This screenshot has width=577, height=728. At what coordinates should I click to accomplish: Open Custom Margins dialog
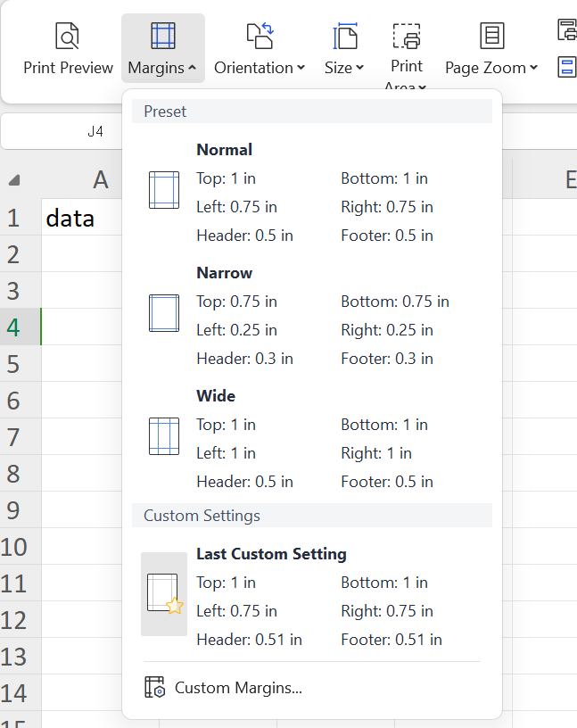click(x=238, y=688)
